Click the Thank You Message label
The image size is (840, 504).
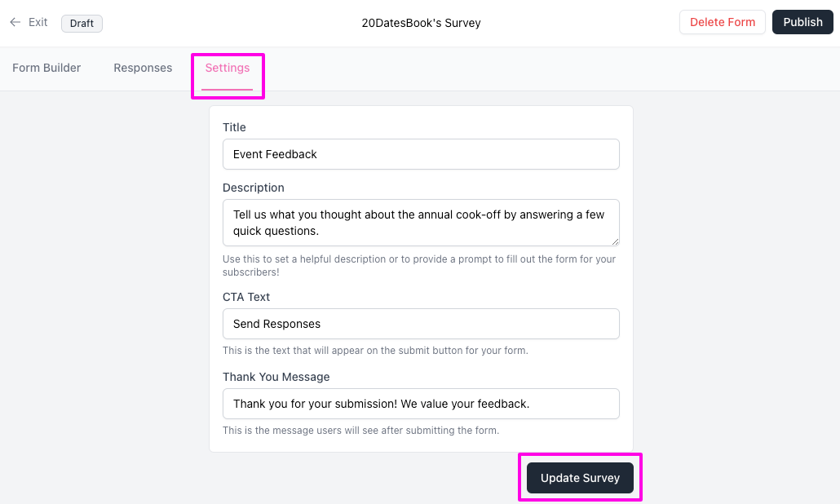pos(276,377)
